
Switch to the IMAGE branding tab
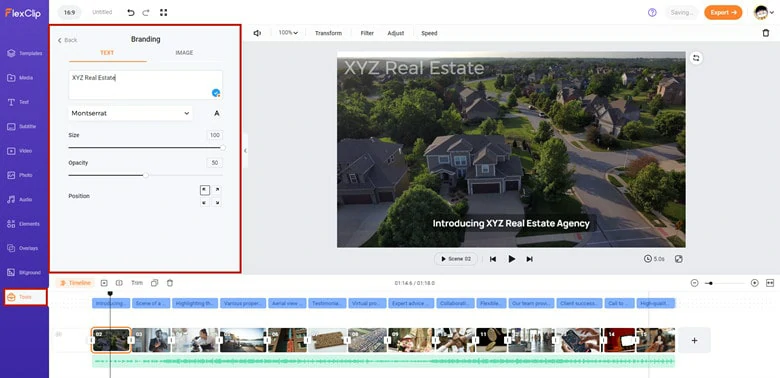coord(184,53)
